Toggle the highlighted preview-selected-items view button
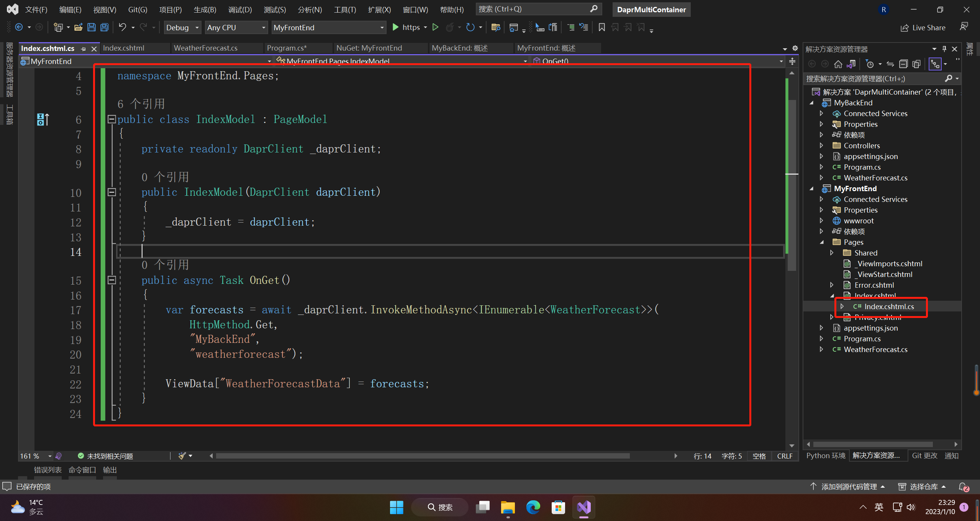The height and width of the screenshot is (521, 980). (x=935, y=64)
